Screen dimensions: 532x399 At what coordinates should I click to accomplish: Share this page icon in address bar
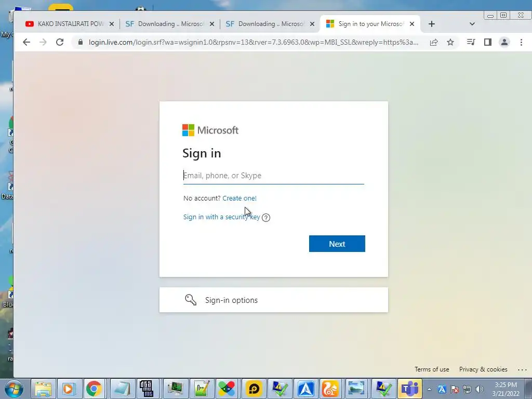pyautogui.click(x=434, y=42)
